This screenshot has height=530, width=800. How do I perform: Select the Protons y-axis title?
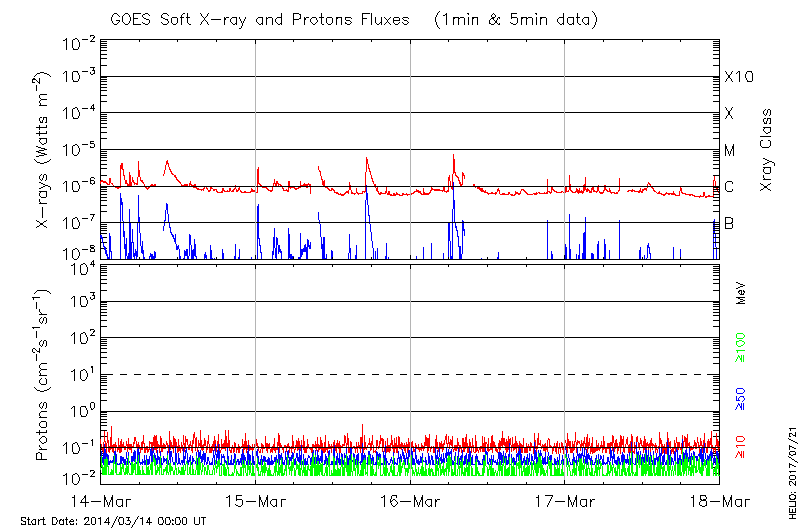coord(45,375)
